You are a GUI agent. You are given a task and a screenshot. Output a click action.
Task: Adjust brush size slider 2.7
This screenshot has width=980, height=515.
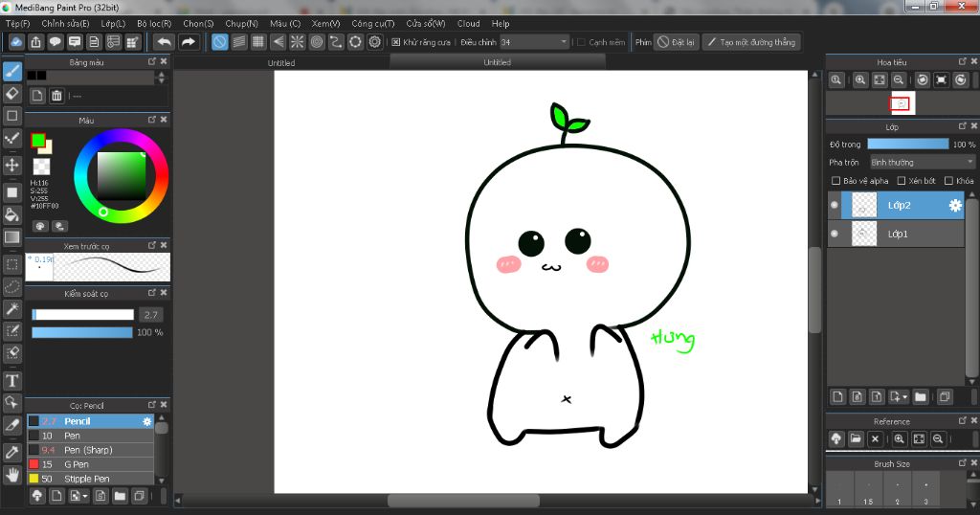click(x=83, y=314)
